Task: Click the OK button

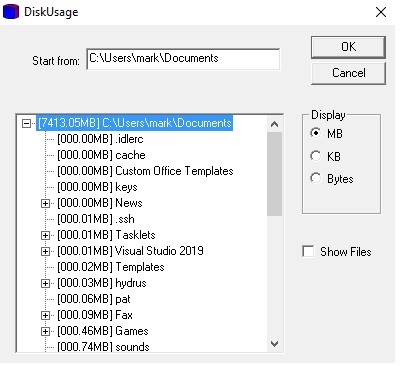Action: [x=348, y=47]
